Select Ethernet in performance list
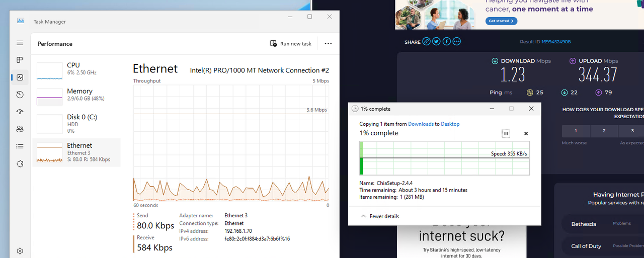644x258 pixels. (x=76, y=152)
